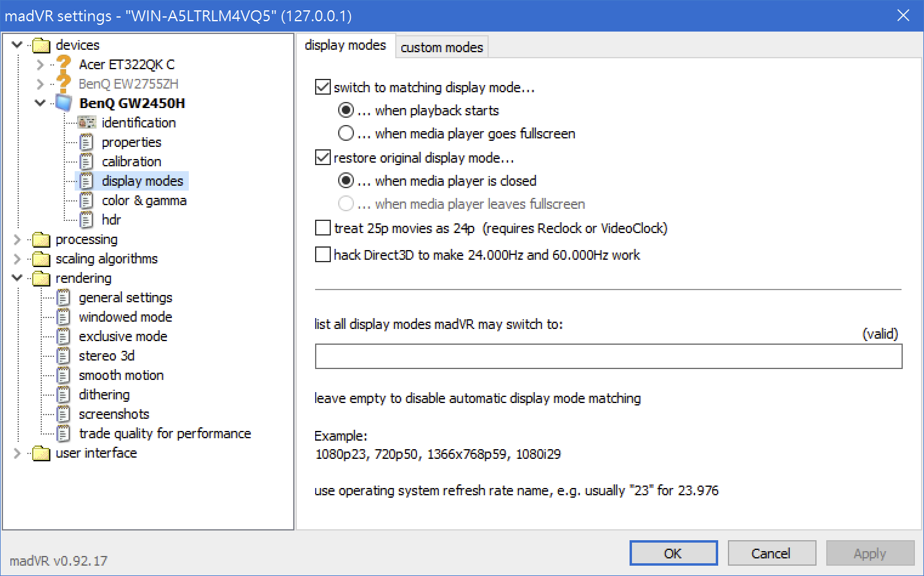Click the user interface folder icon
Viewport: 924px width, 576px height.
click(x=41, y=453)
